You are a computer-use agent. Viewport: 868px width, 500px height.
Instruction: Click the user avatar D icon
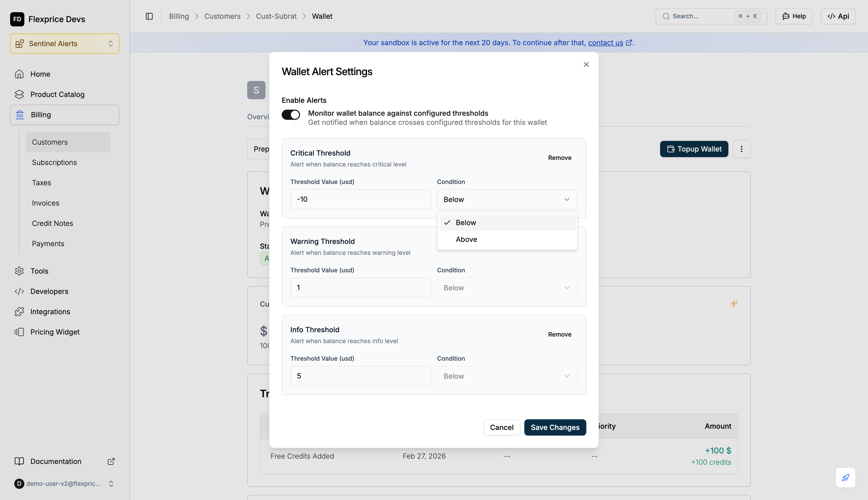[x=19, y=484]
